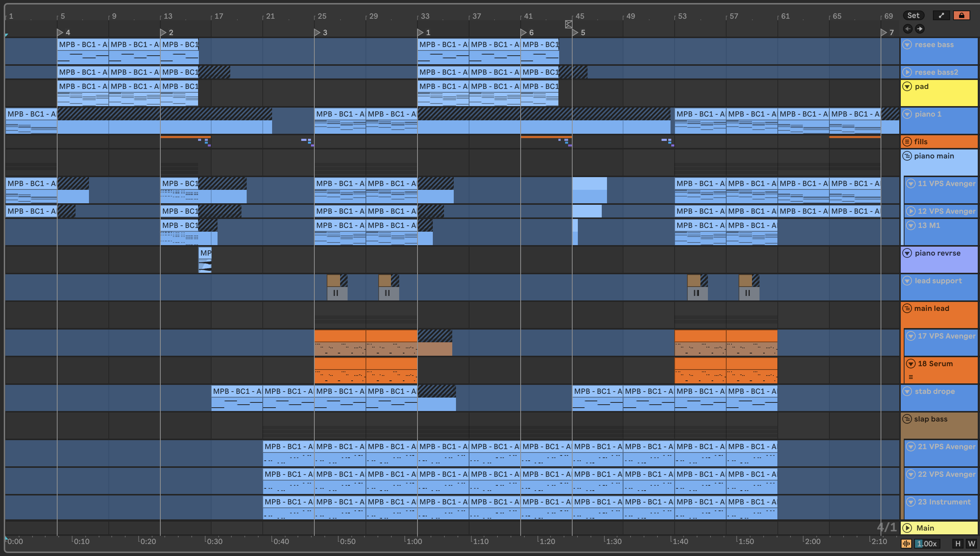Select the stab drope track header
The width and height of the screenshot is (980, 556).
(x=943, y=397)
